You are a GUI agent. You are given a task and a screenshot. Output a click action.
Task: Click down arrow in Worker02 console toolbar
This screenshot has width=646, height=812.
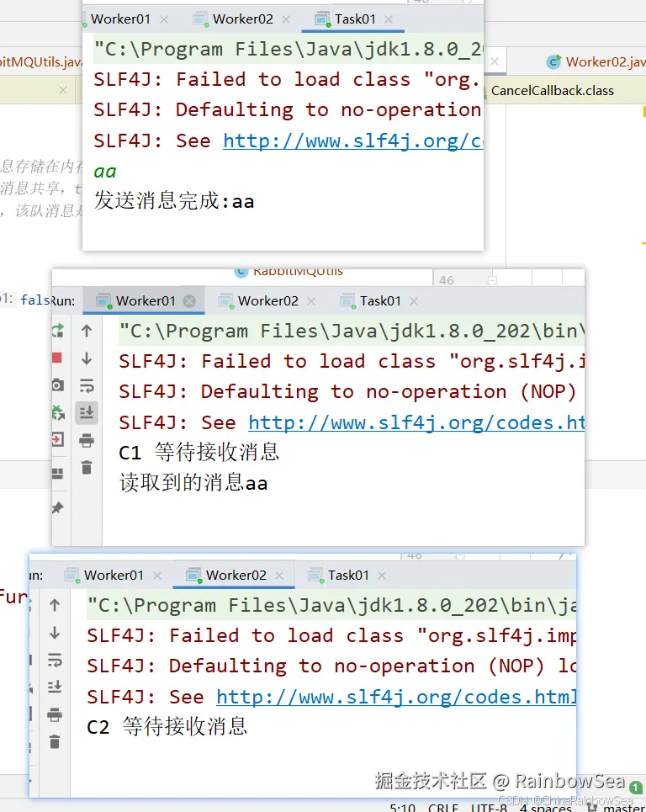pos(55,633)
